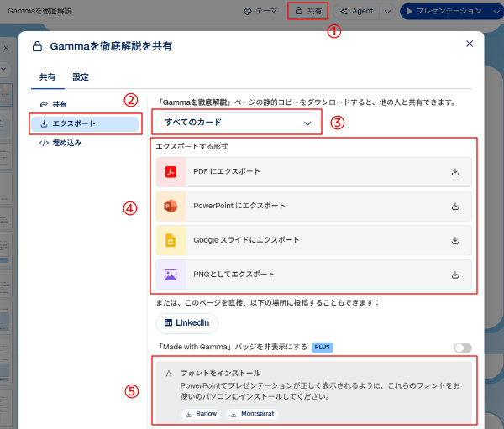Click the フォントをインストール heading
Image resolution: width=504 pixels, height=429 pixels.
click(x=220, y=374)
